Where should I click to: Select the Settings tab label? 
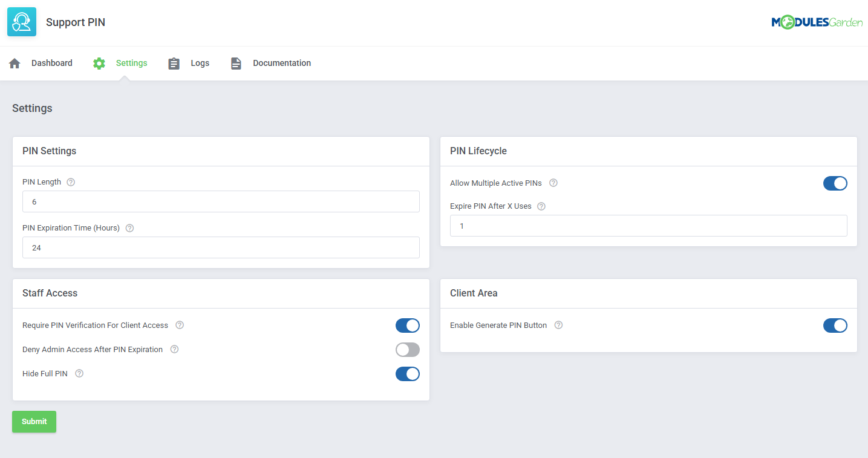pyautogui.click(x=131, y=63)
